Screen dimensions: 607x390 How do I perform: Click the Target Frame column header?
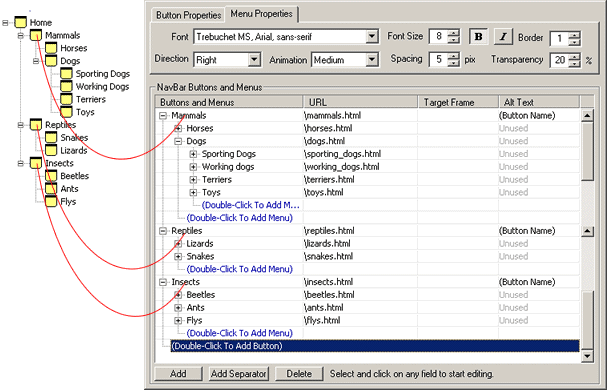[x=458, y=102]
